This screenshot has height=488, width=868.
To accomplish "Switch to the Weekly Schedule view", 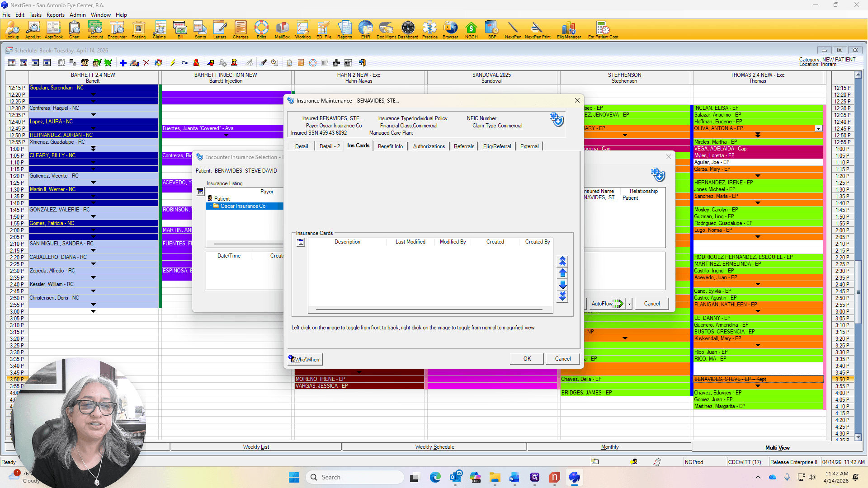I will pyautogui.click(x=434, y=447).
